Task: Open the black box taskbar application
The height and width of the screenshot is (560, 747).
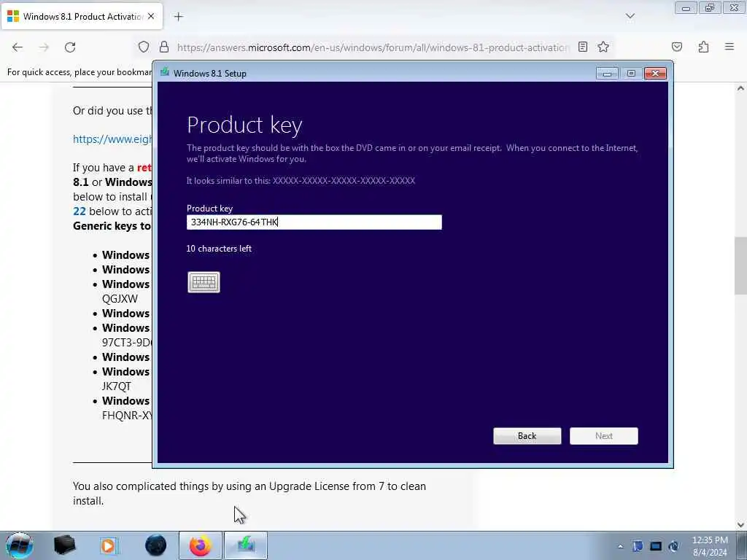Action: (64, 545)
